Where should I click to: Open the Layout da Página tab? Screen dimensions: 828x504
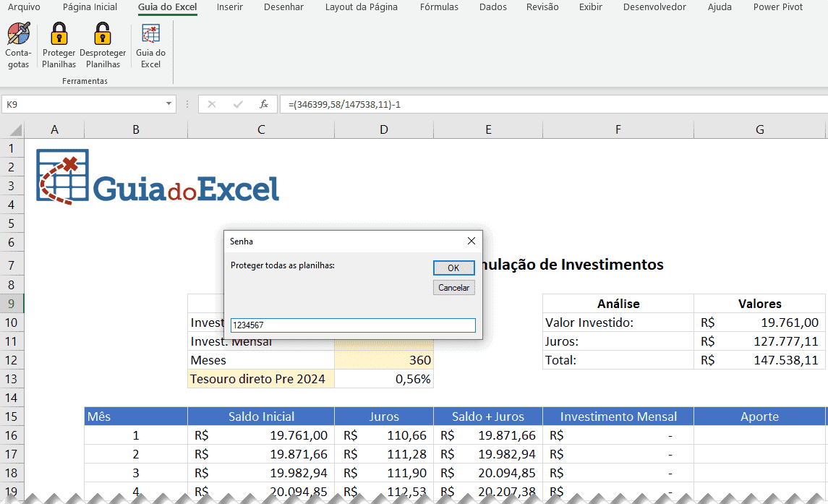[361, 7]
